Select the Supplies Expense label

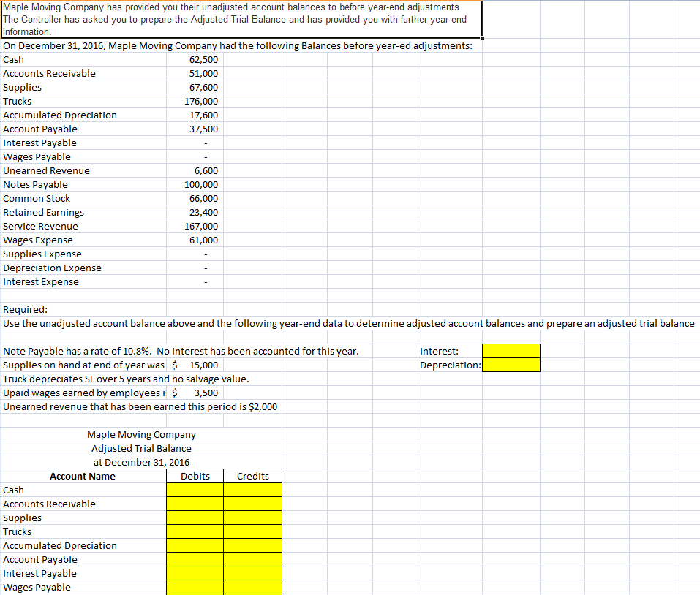pos(42,254)
